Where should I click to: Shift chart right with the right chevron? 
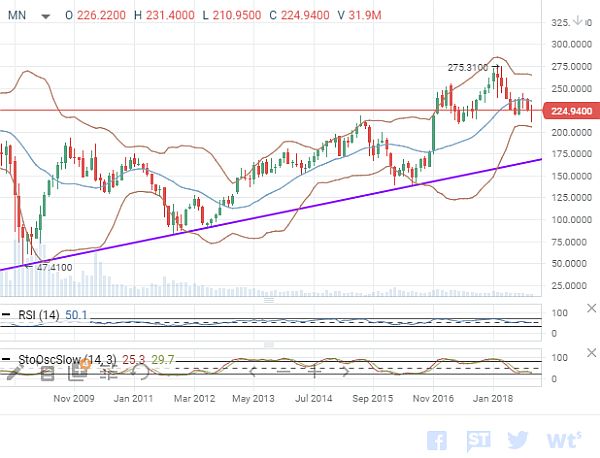tap(345, 371)
